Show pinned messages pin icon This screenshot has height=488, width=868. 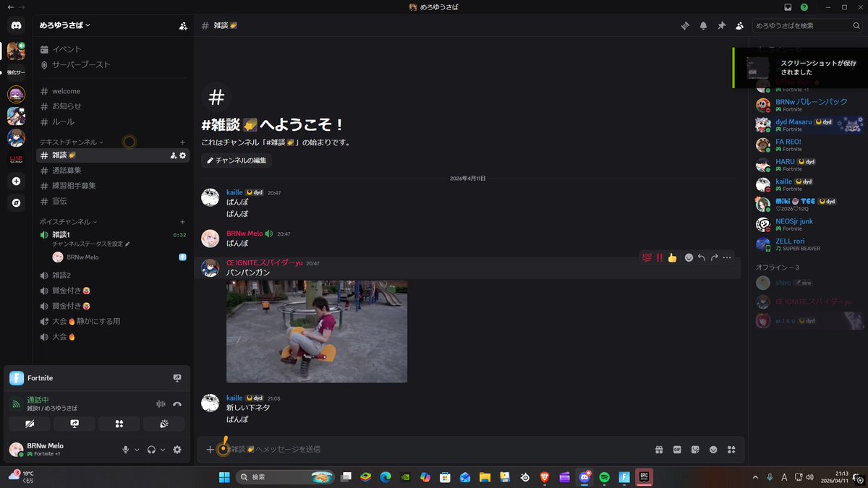pos(721,25)
